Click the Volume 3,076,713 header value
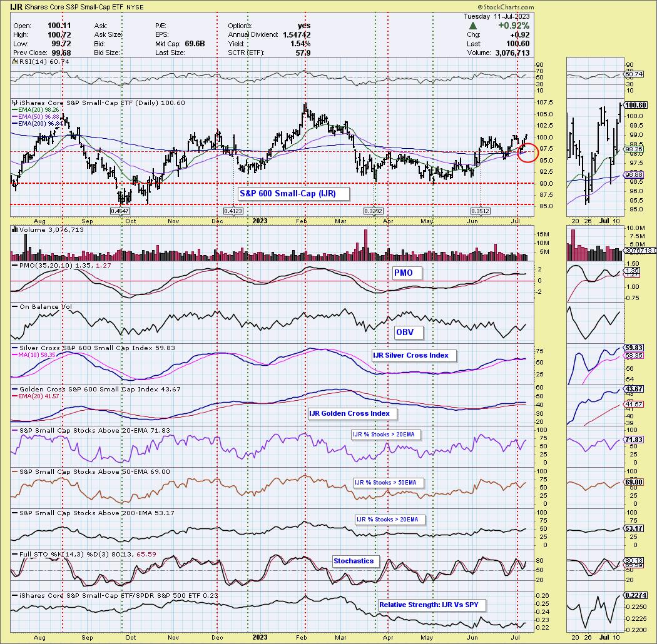This screenshot has width=657, height=644. pyautogui.click(x=512, y=53)
